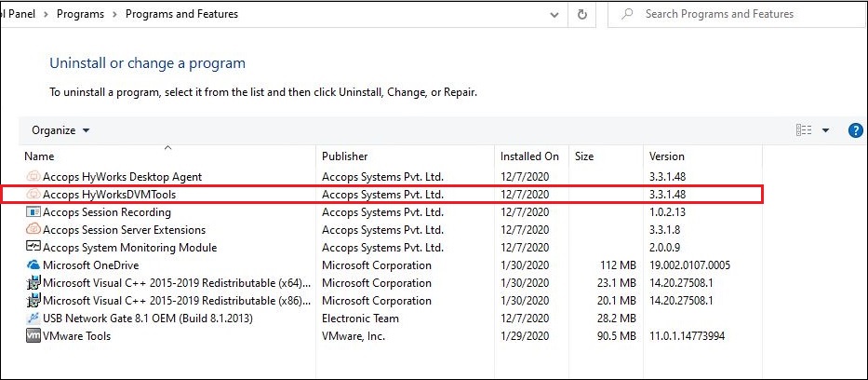Open the blue Help question mark icon
Image resolution: width=868 pixels, height=380 pixels.
pyautogui.click(x=856, y=130)
